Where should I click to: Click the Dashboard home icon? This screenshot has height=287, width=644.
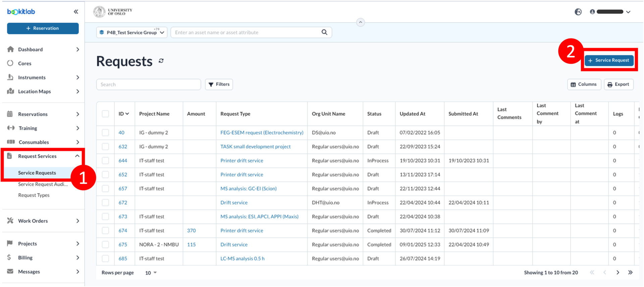click(10, 49)
